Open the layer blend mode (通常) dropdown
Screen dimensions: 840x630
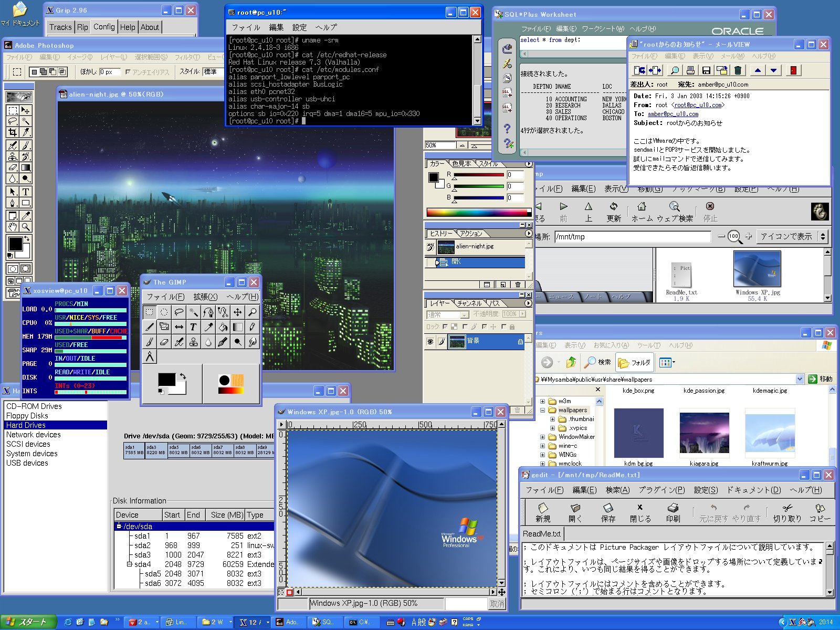tap(464, 315)
